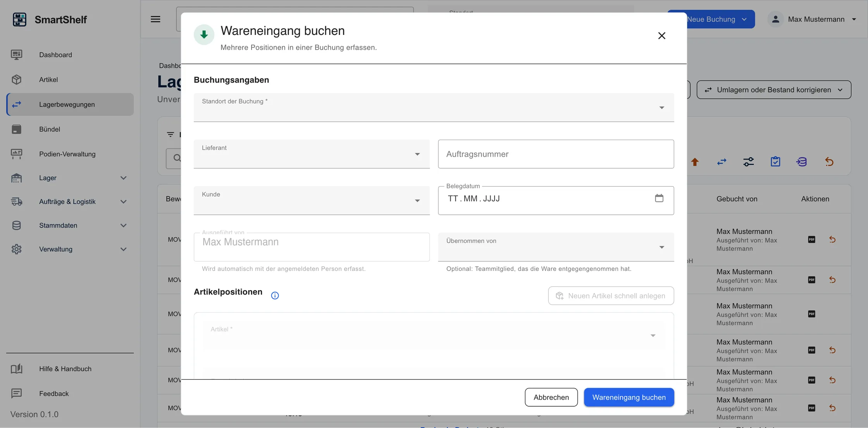Viewport: 868px width, 428px height.
Task: Go to Dashboard in sidebar
Action: click(70, 55)
